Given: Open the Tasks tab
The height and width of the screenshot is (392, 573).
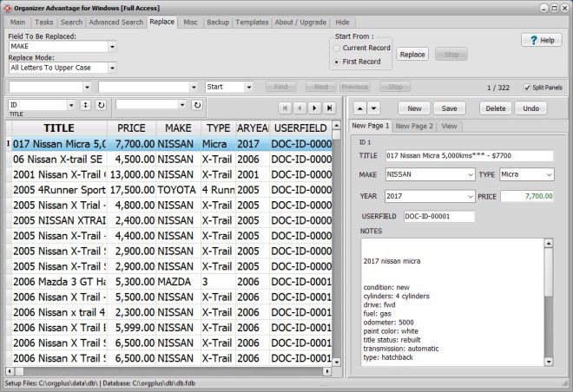Looking at the screenshot, I should [44, 23].
